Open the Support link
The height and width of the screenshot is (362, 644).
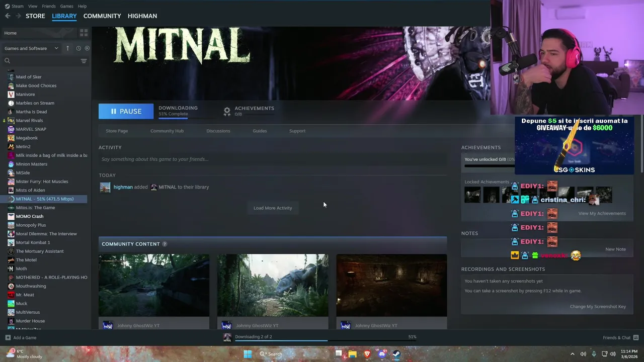point(297,131)
